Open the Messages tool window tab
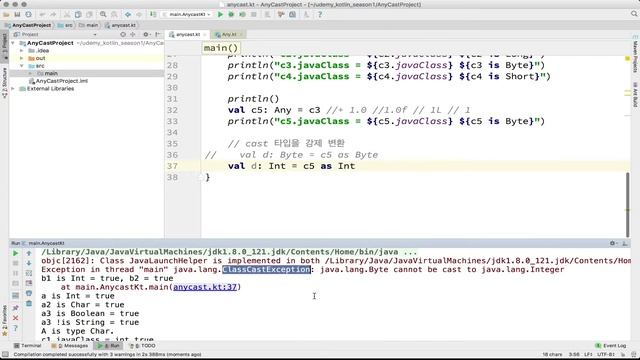 (70, 346)
